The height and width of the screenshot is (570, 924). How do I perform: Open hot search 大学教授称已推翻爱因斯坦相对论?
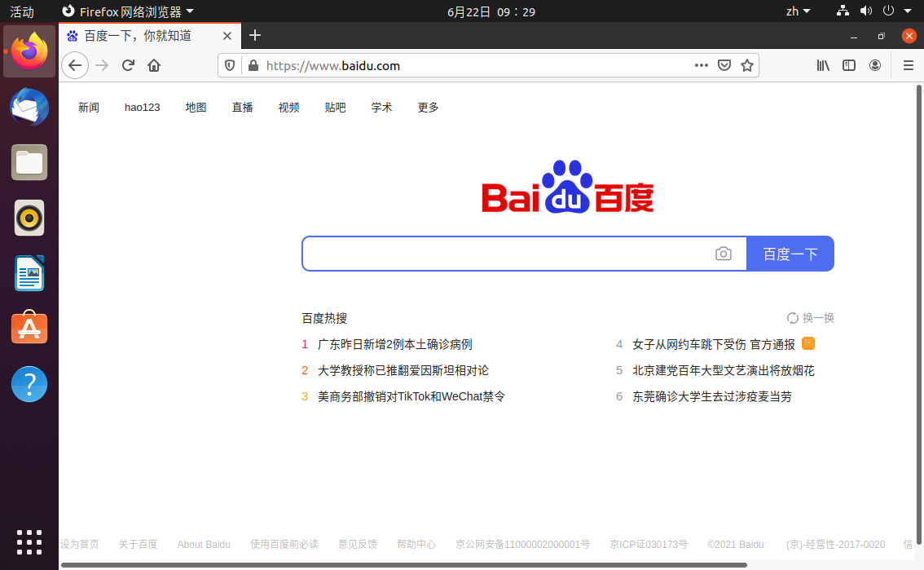coord(403,370)
